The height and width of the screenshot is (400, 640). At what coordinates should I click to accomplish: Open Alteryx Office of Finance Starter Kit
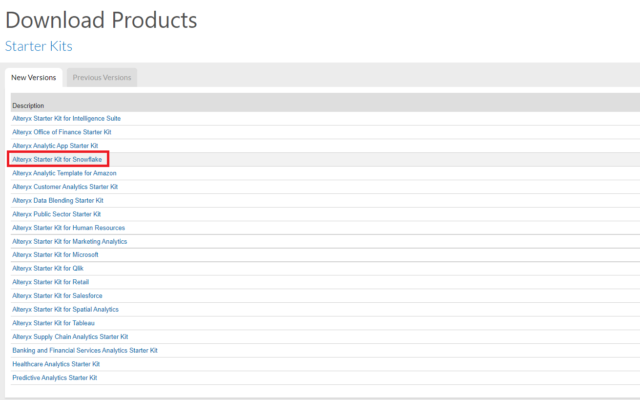coord(62,132)
